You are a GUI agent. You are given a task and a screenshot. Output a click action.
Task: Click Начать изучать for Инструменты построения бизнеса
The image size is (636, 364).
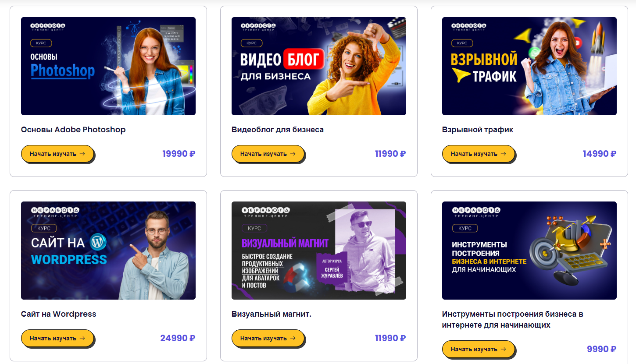(479, 349)
